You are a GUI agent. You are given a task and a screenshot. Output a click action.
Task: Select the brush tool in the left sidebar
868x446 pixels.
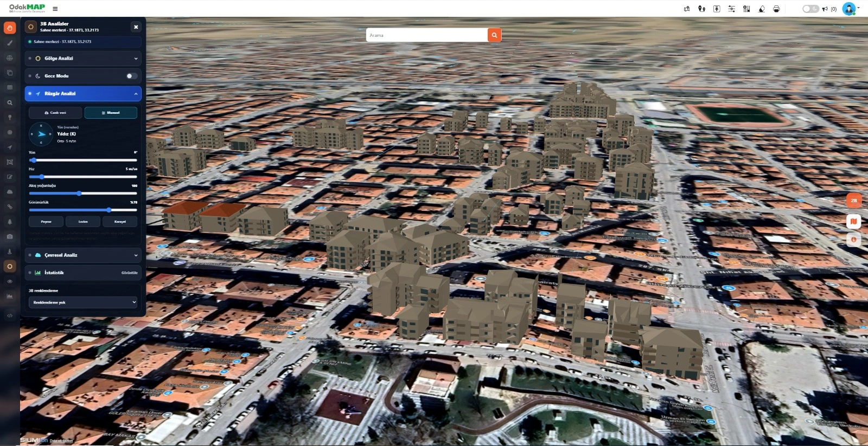pyautogui.click(x=10, y=43)
